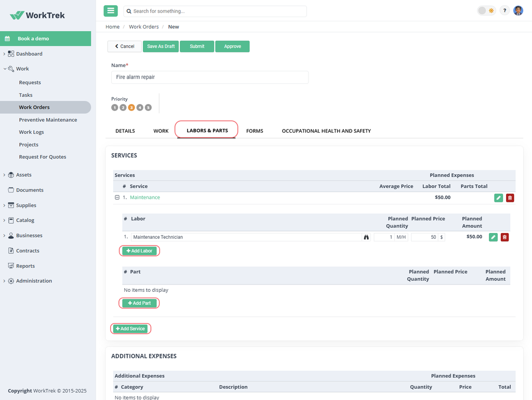Open Occupational Health and Safety tab
This screenshot has width=532, height=400.
click(326, 131)
